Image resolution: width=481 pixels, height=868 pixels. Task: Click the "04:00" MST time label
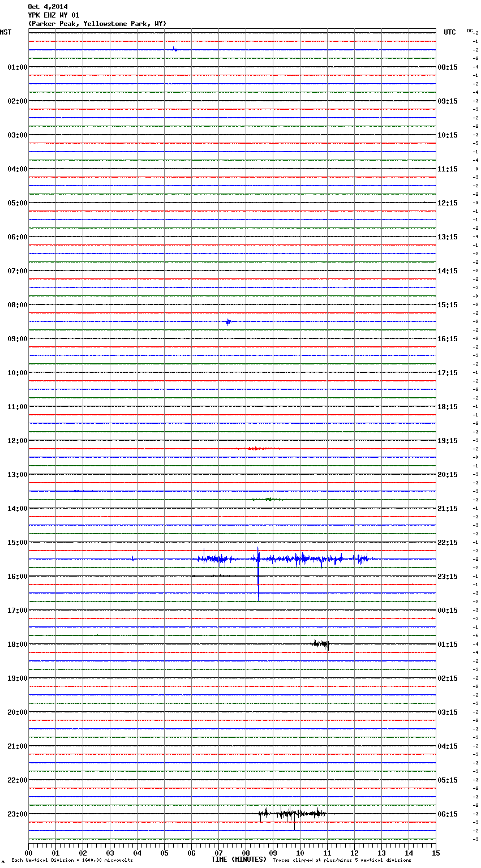click(17, 169)
